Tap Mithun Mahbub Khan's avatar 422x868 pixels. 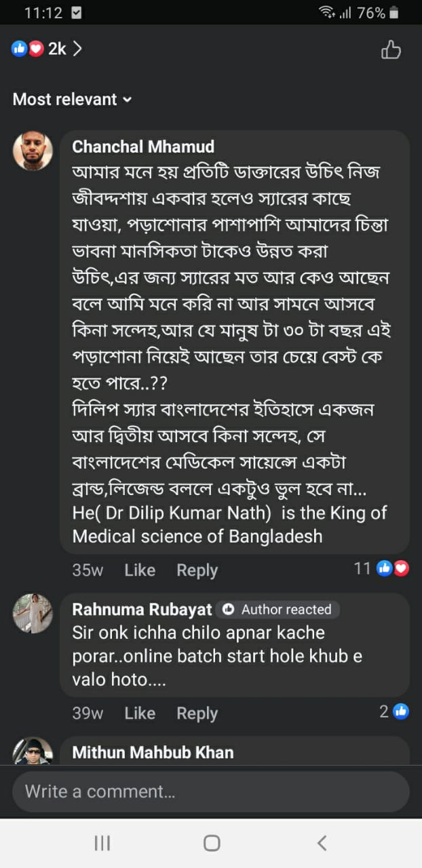33,751
